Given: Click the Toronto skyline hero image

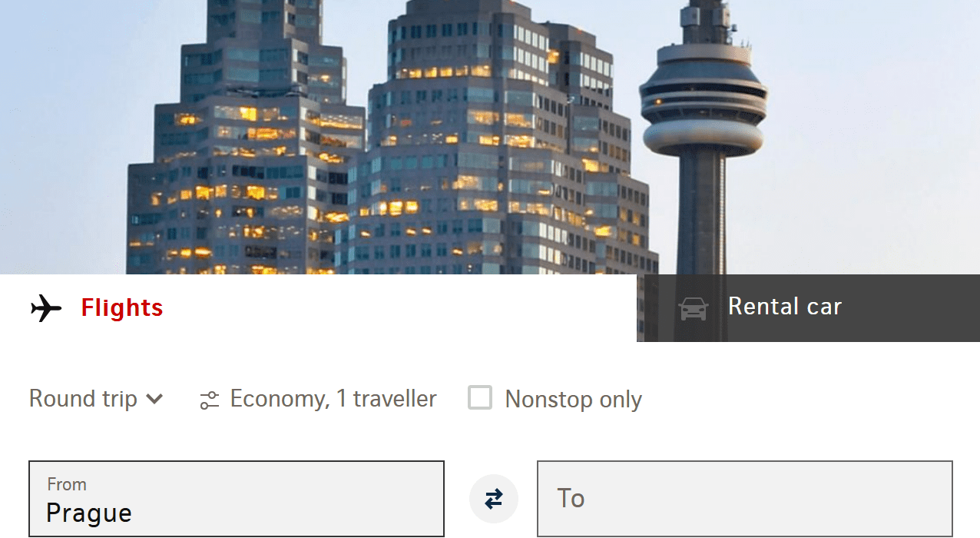Looking at the screenshot, I should pos(490,137).
